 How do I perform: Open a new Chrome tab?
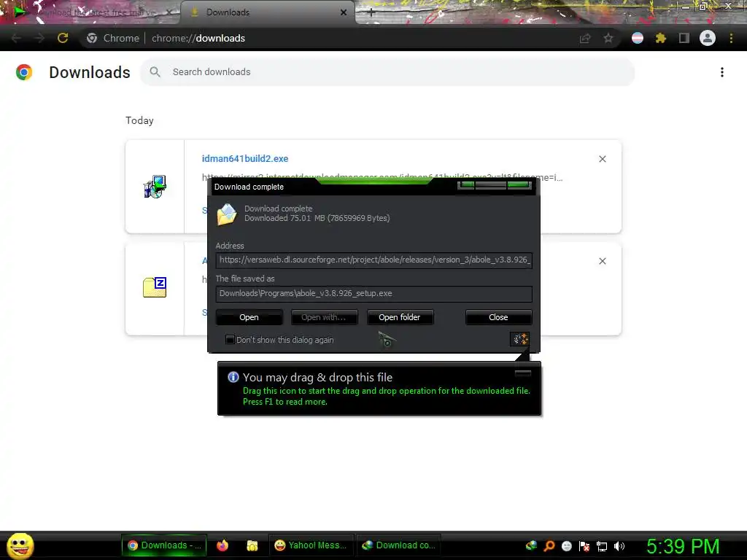pyautogui.click(x=371, y=13)
